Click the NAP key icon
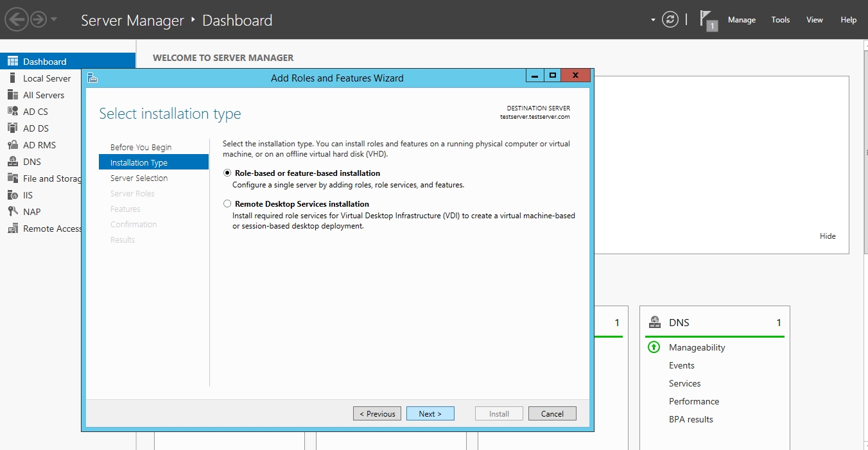The height and width of the screenshot is (450, 868). (x=12, y=212)
